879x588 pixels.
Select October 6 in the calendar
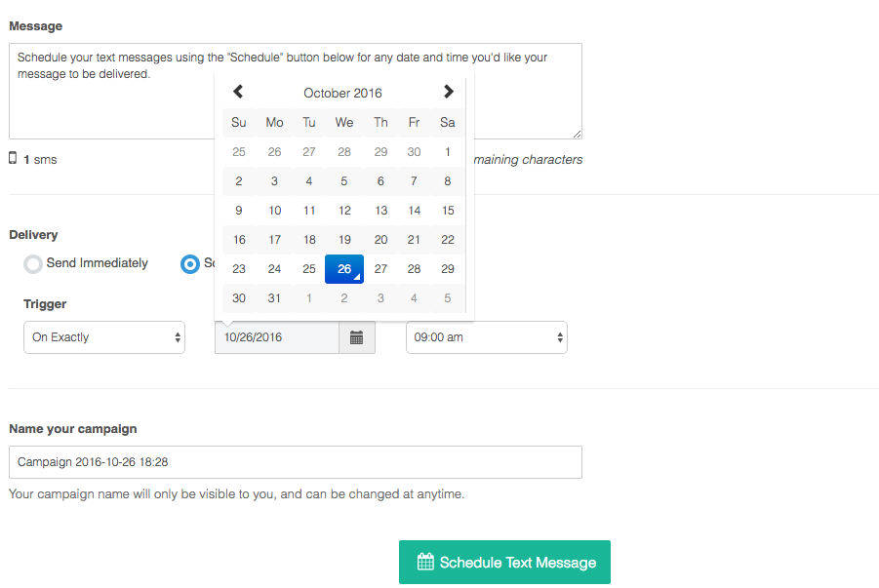click(380, 181)
